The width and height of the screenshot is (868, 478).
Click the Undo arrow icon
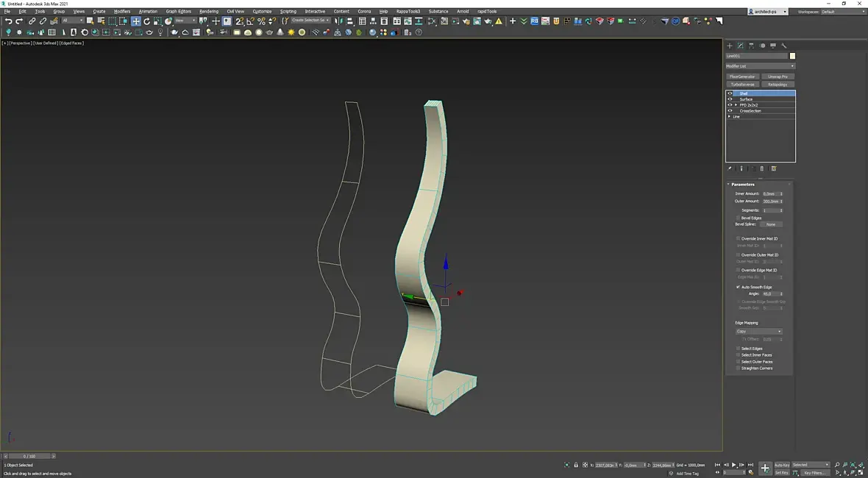click(x=8, y=21)
